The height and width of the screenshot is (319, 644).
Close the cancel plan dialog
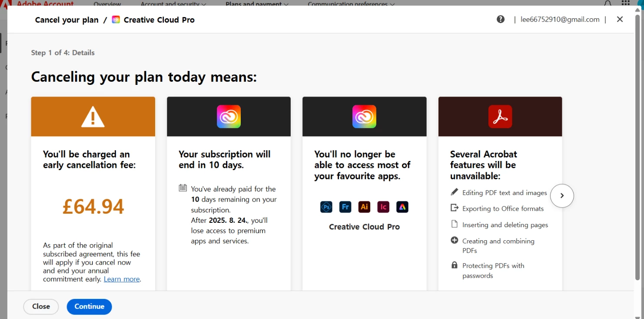(x=620, y=19)
